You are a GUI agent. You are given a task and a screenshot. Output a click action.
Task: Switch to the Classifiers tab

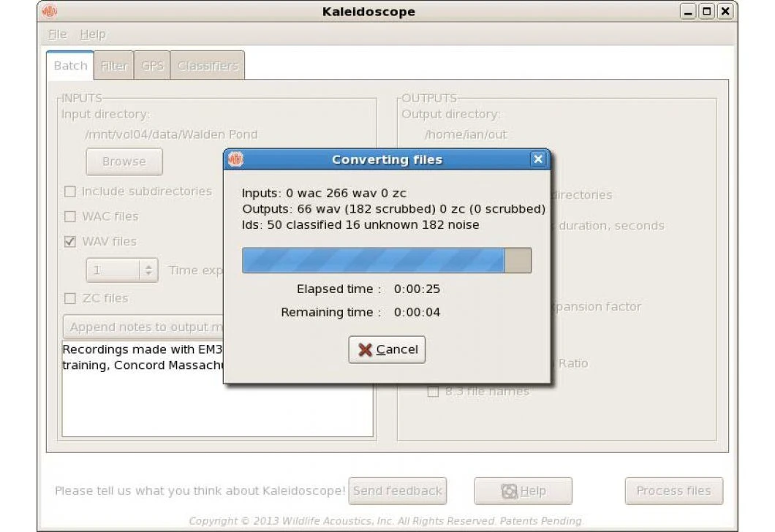(208, 65)
